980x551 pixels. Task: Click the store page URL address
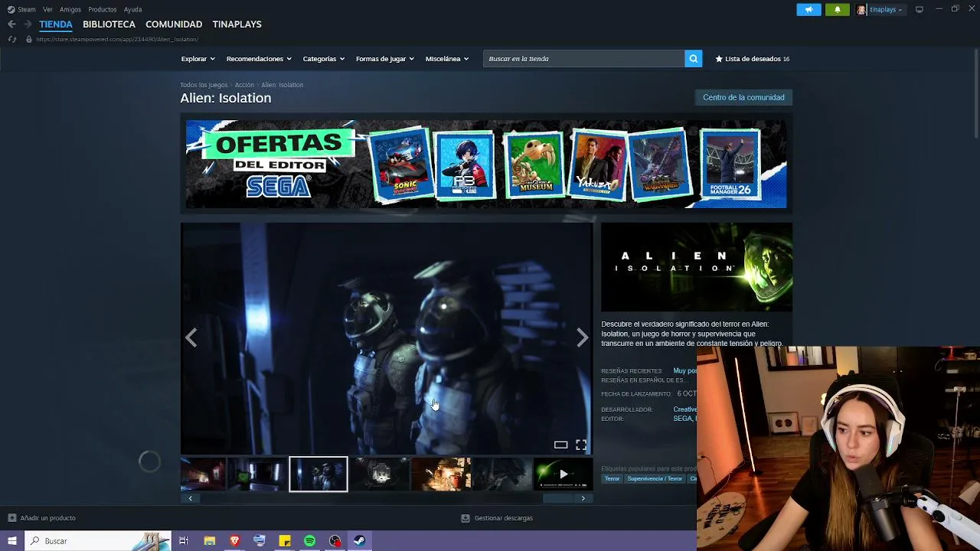117,39
